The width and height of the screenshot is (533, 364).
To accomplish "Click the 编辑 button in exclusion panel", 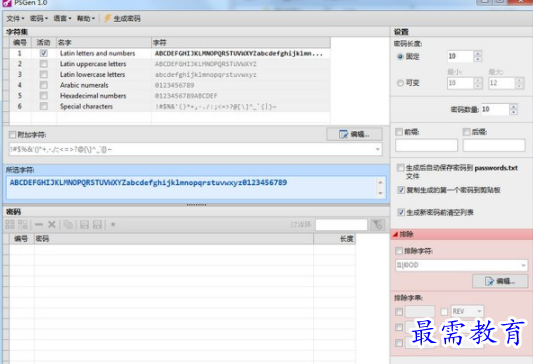I will tap(500, 281).
